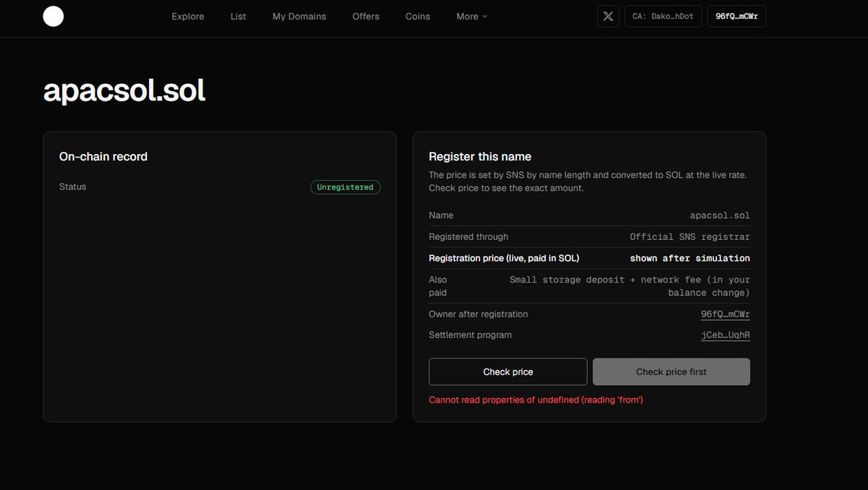Image resolution: width=868 pixels, height=490 pixels.
Task: Click the Also paid label
Action: (438, 286)
